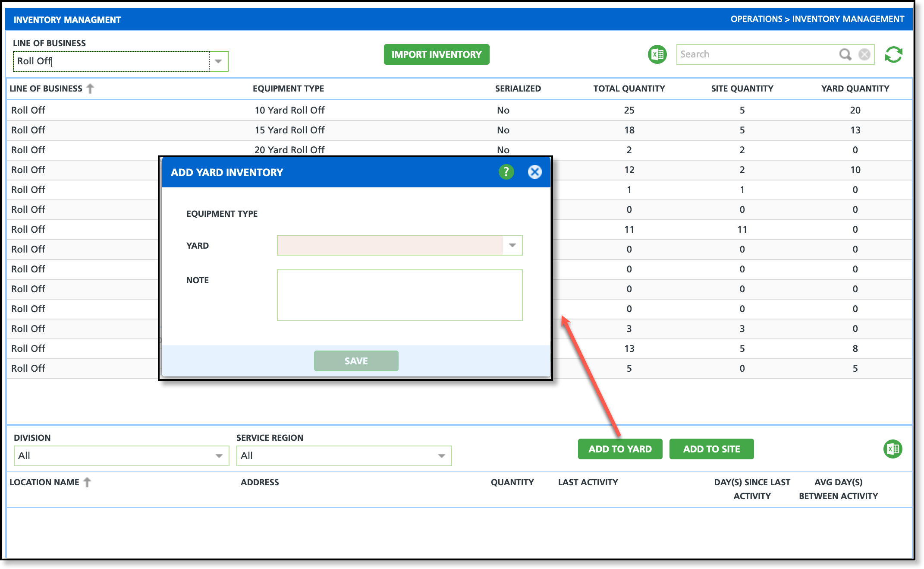Click the Add To Yard button
Image resolution: width=924 pixels, height=569 pixels.
coord(620,449)
